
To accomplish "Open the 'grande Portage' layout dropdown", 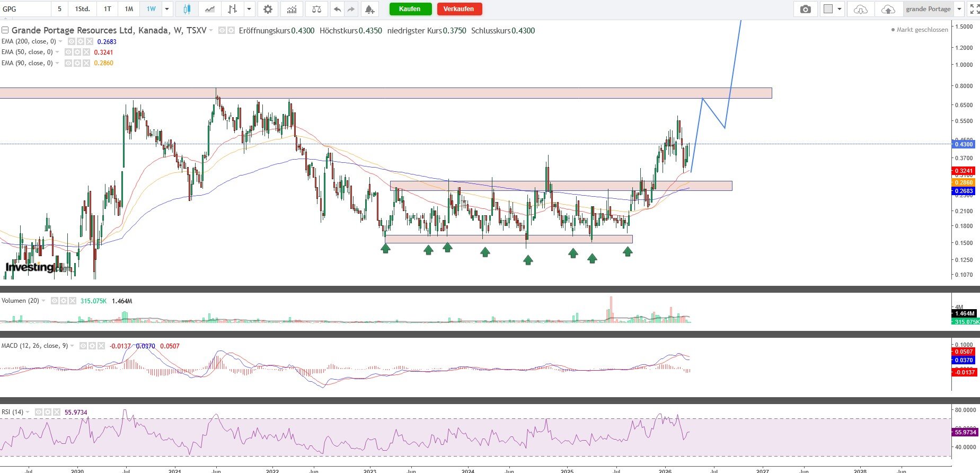I will coord(959,9).
